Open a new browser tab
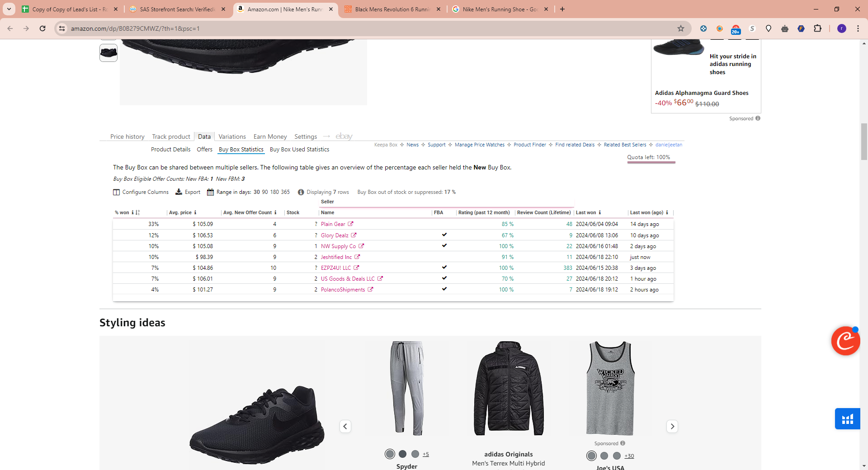This screenshot has height=470, width=868. click(x=562, y=9)
